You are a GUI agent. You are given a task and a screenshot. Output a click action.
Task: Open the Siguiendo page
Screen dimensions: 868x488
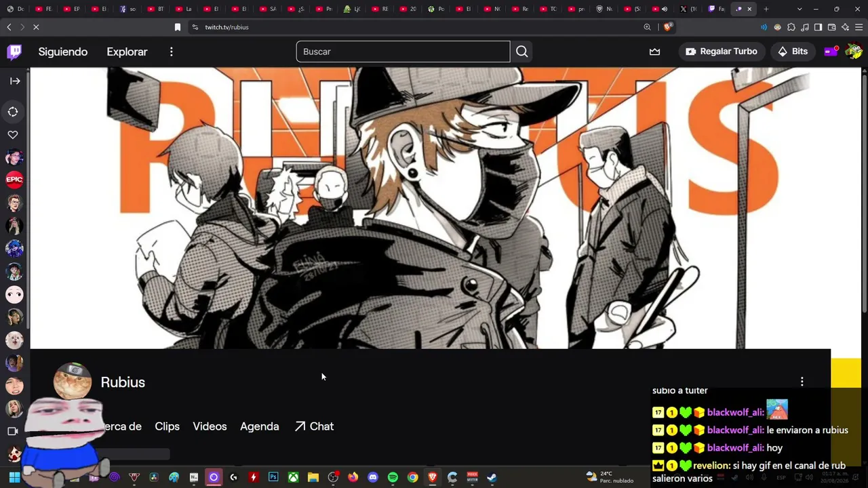(x=63, y=52)
